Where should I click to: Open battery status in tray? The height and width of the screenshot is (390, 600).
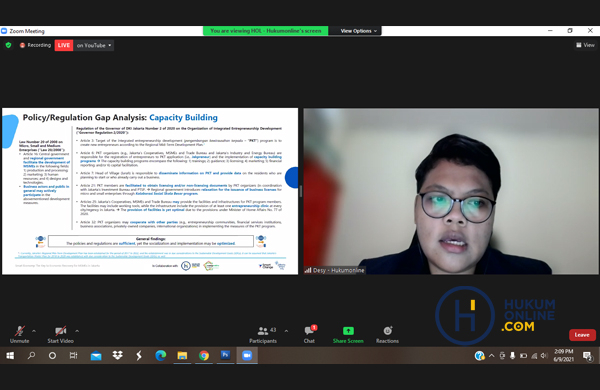click(523, 356)
